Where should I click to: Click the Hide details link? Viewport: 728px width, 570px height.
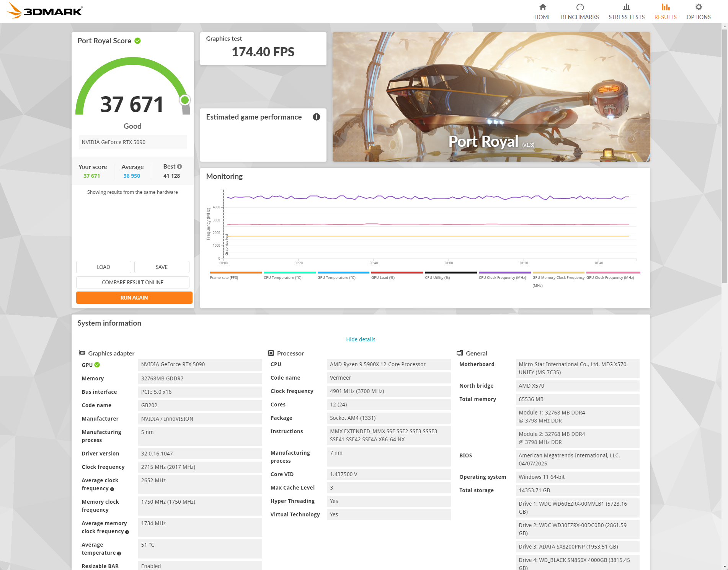(361, 339)
